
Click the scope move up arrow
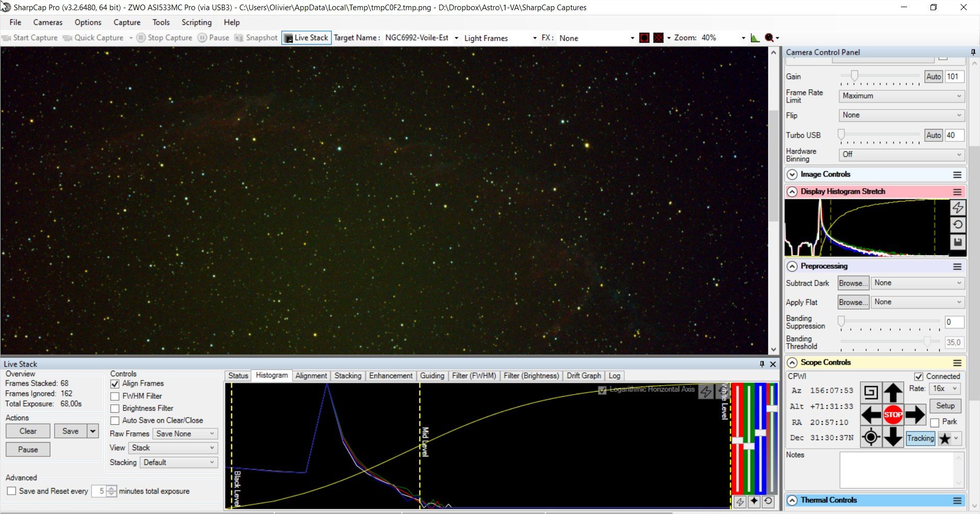pos(893,392)
